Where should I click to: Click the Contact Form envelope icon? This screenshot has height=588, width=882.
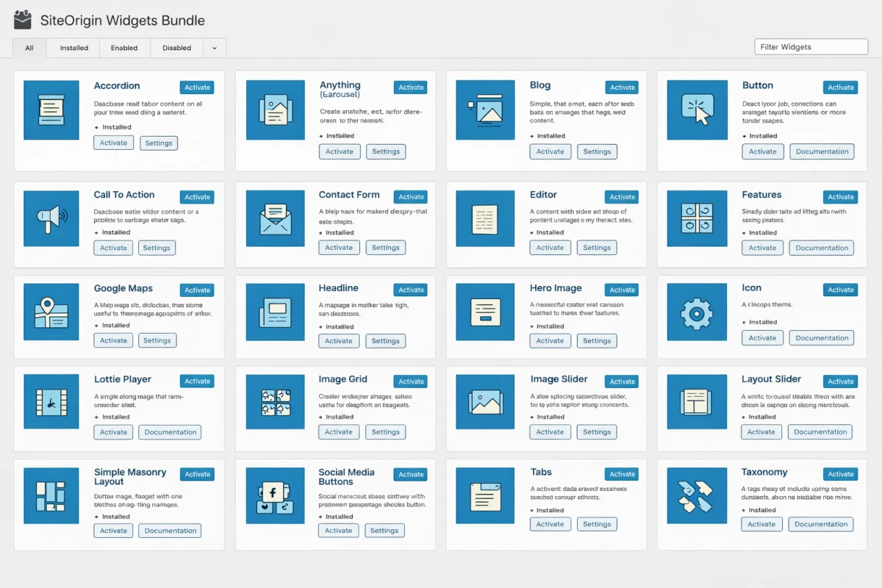pyautogui.click(x=275, y=218)
